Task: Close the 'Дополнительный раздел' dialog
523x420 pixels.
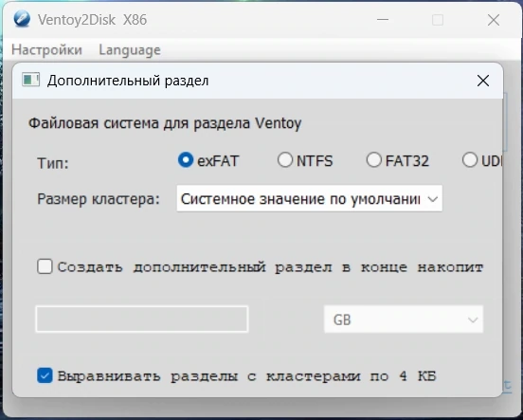Action: pos(483,81)
